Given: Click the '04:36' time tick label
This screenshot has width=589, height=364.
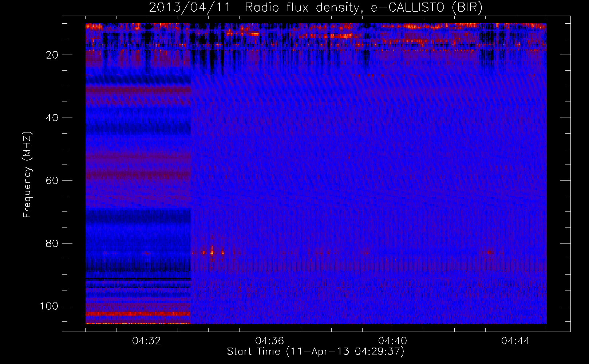Looking at the screenshot, I should [270, 341].
